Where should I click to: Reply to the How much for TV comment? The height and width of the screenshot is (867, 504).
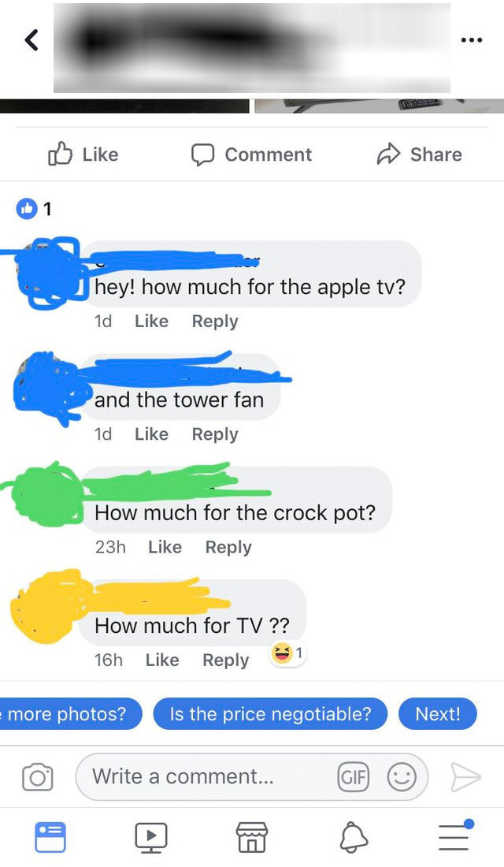(x=225, y=660)
